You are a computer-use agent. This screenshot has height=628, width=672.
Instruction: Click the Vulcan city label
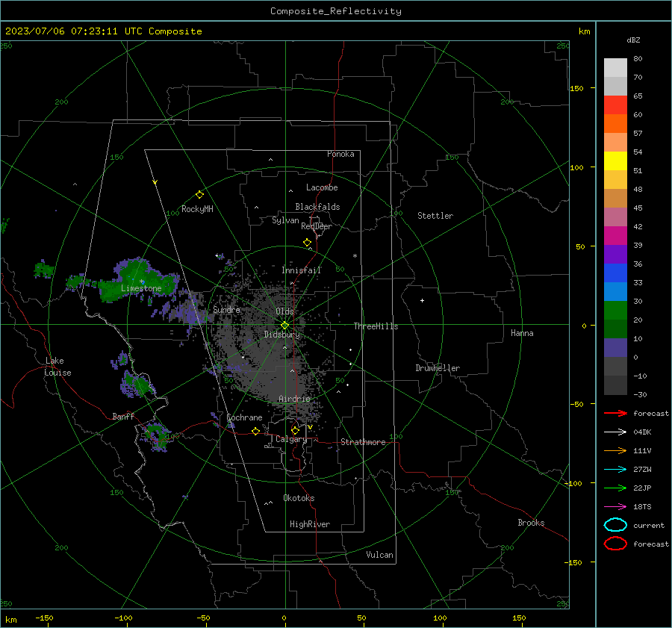380,555
